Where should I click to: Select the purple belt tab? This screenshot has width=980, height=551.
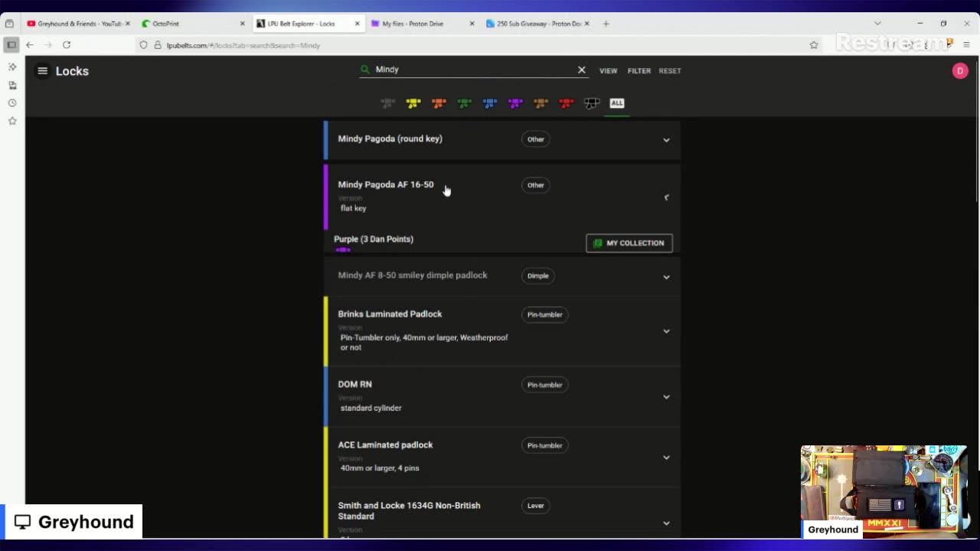(515, 103)
